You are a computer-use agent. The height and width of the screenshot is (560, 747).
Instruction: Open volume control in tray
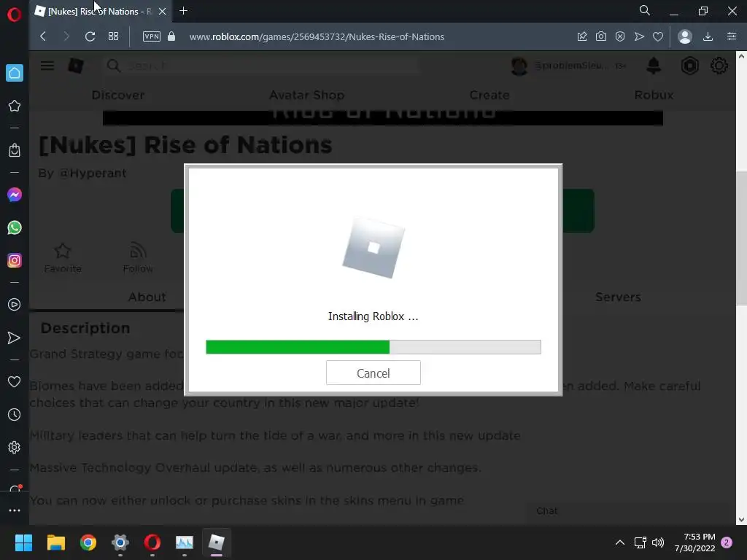click(x=658, y=542)
